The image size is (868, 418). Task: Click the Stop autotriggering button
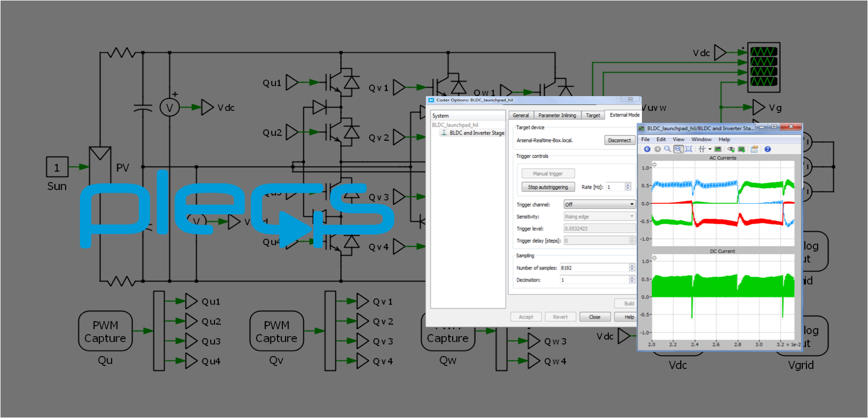pos(548,187)
